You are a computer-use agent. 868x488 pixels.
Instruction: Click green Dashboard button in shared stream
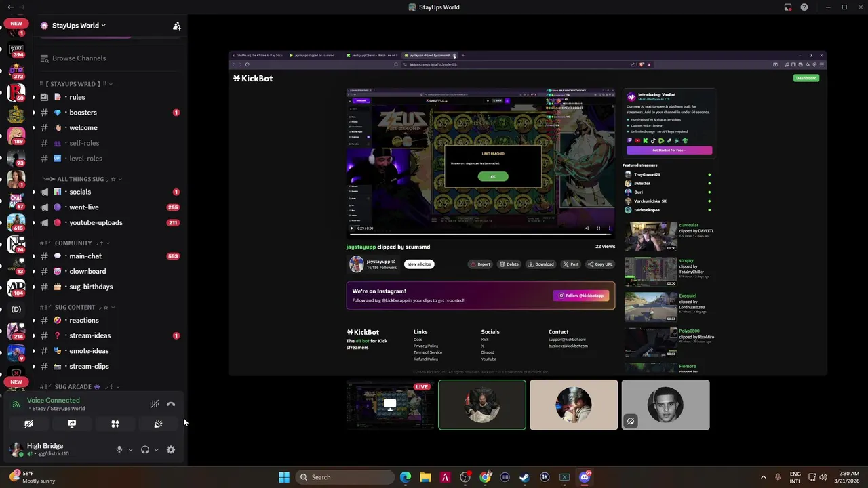pos(806,78)
